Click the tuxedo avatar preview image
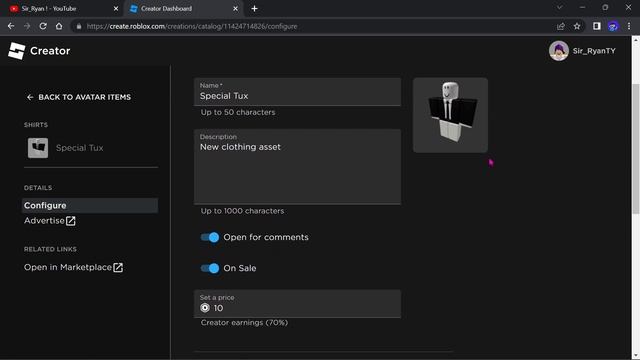This screenshot has height=360, width=640. [450, 115]
